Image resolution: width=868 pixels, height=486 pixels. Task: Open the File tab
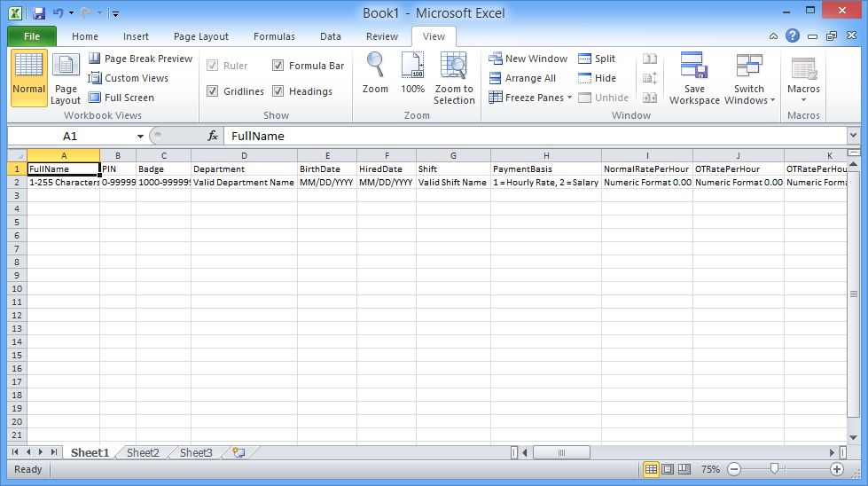tap(32, 36)
